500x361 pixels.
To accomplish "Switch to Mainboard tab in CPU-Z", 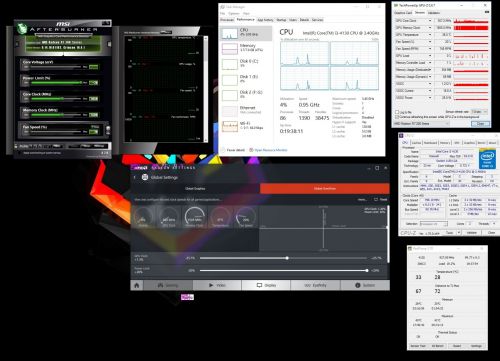I will pyautogui.click(x=430, y=143).
